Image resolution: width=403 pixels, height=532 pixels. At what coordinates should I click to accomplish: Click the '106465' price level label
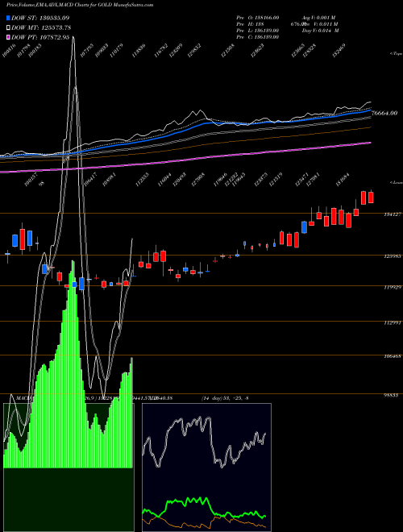click(x=393, y=356)
